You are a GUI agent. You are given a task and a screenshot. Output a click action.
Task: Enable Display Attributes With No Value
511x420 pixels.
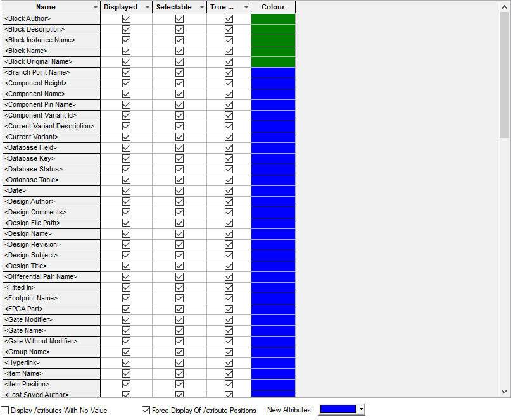pyautogui.click(x=5, y=411)
